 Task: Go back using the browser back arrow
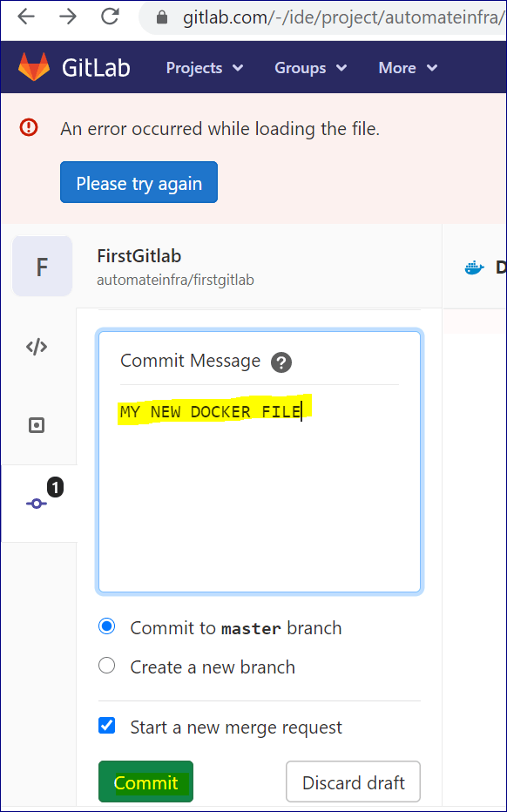coord(24,15)
